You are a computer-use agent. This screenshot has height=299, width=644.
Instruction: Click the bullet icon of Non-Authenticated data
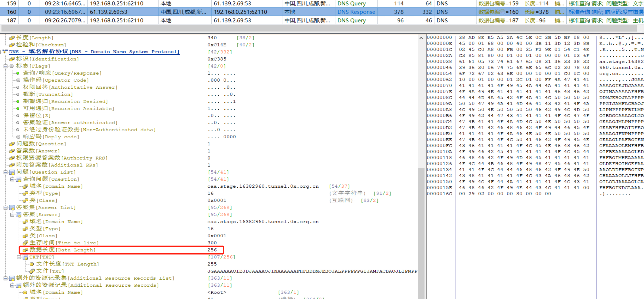coord(18,130)
